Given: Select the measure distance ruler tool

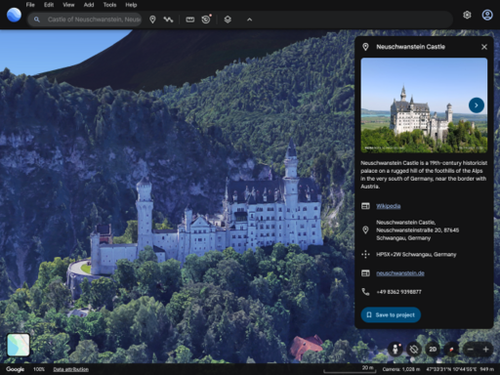Looking at the screenshot, I should coord(190,20).
